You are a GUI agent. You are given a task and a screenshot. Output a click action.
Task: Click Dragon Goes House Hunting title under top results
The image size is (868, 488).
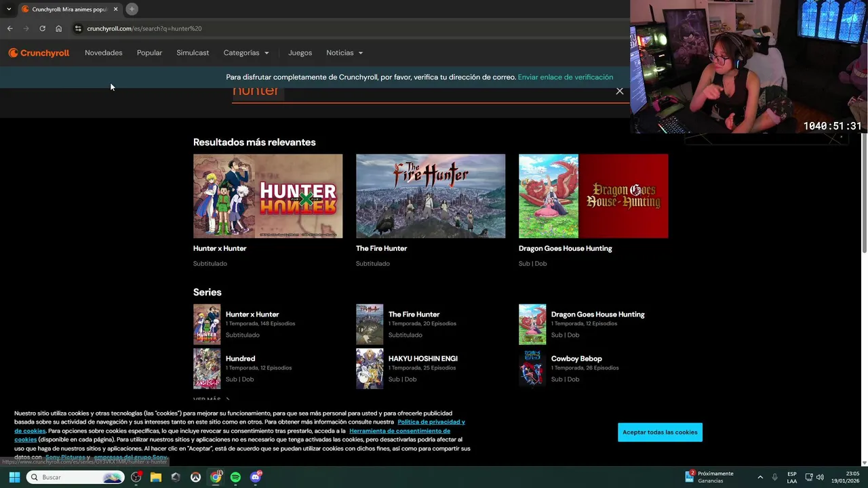click(x=566, y=248)
